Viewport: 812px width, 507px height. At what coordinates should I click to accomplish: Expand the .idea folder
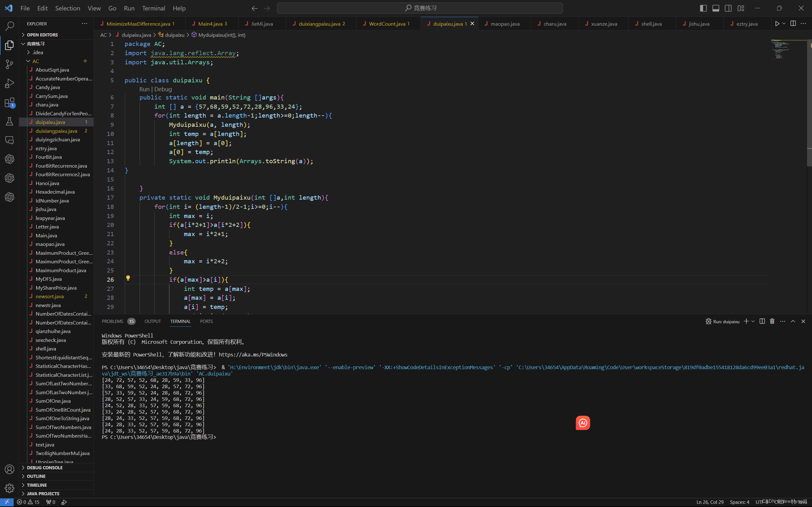tap(37, 52)
